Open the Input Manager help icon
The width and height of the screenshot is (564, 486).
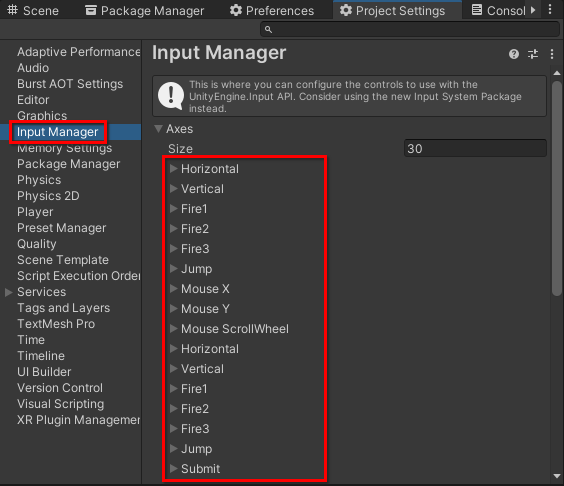pyautogui.click(x=514, y=54)
